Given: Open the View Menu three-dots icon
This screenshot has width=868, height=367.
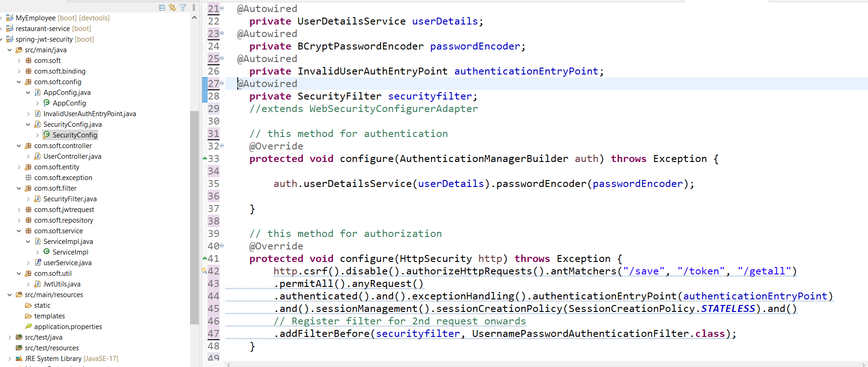Looking at the screenshot, I should (194, 7).
